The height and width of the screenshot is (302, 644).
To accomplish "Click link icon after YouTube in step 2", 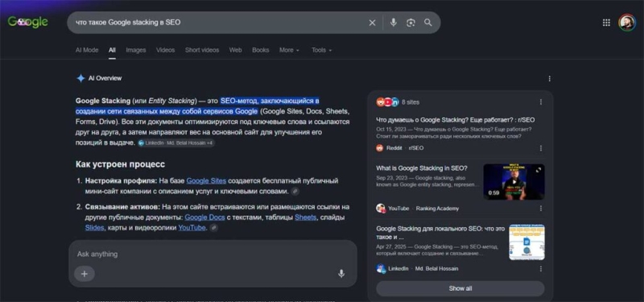I will [213, 228].
